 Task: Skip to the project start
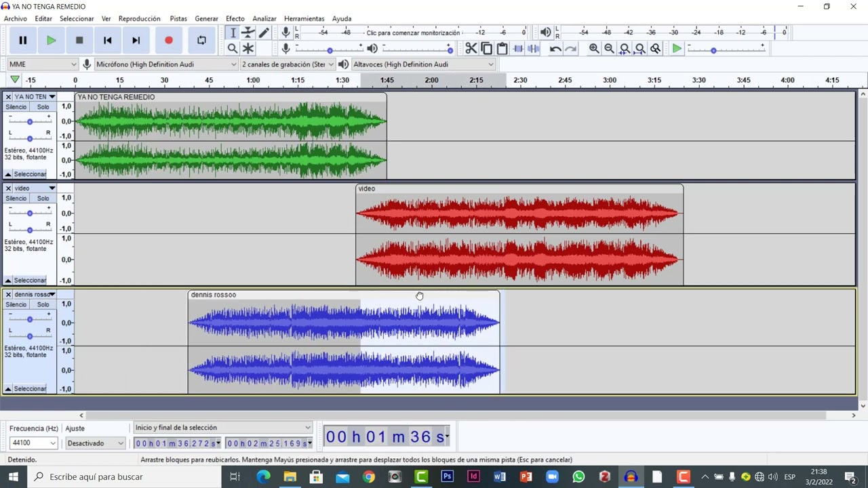[108, 41]
